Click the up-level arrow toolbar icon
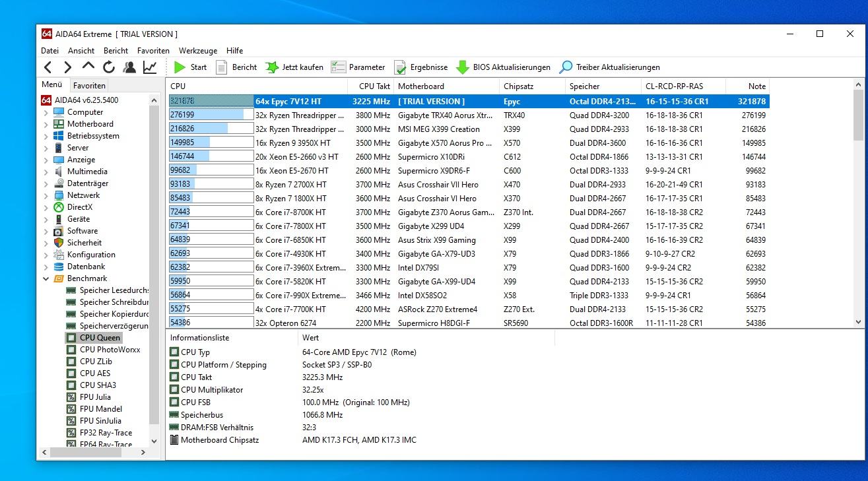The width and height of the screenshot is (868, 481). pyautogui.click(x=88, y=67)
